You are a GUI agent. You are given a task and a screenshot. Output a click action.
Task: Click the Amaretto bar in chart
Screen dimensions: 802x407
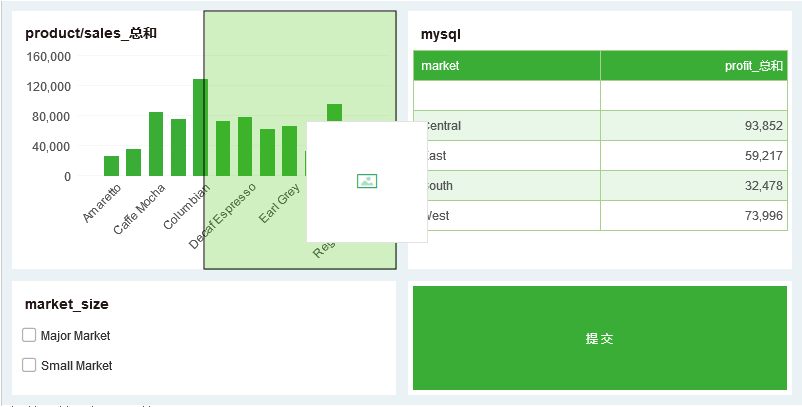[111, 166]
